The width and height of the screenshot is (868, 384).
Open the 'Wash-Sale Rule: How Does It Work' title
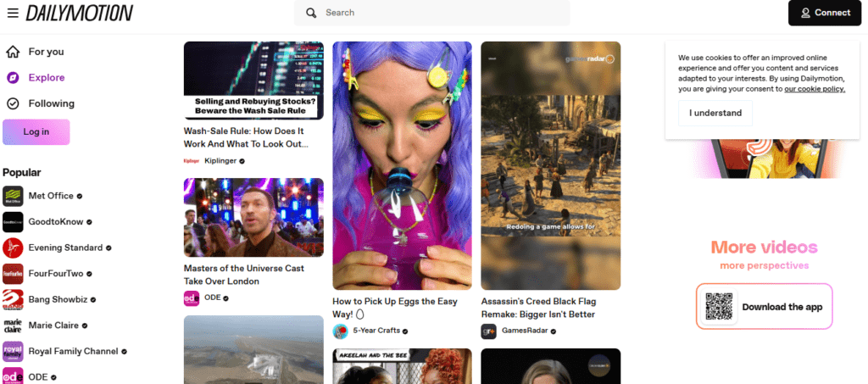pyautogui.click(x=246, y=138)
